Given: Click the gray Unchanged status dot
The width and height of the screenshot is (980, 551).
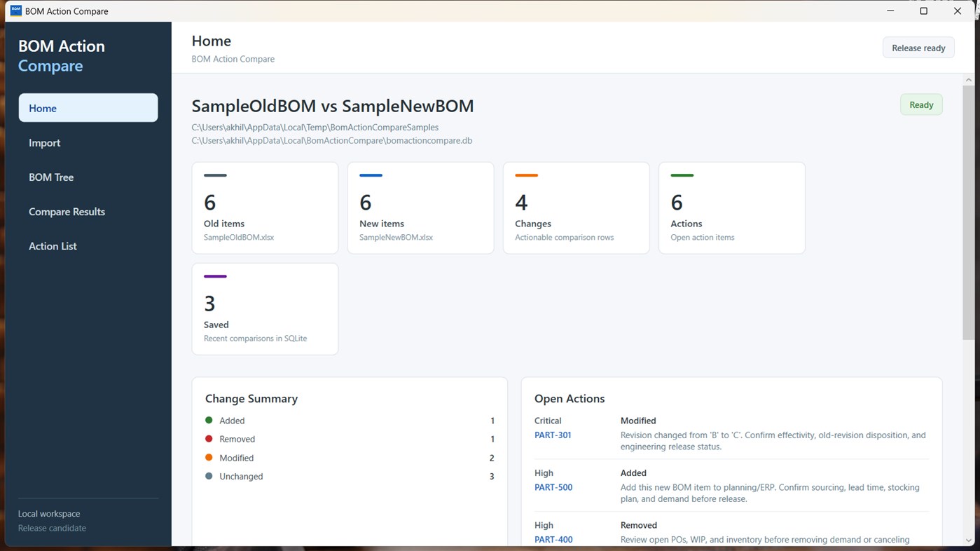Looking at the screenshot, I should pos(209,476).
